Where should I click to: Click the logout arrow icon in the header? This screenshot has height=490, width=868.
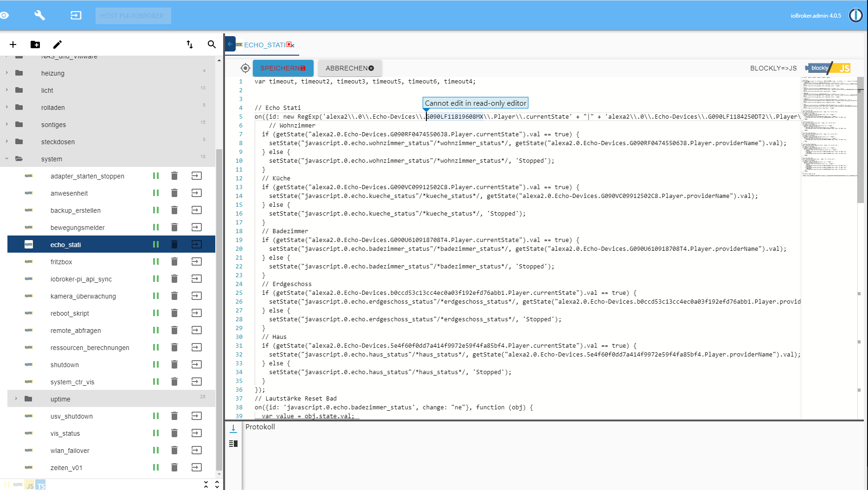coord(76,15)
